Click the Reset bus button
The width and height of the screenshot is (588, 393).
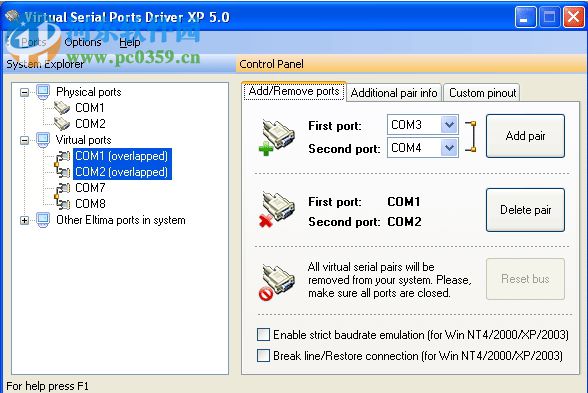point(525,279)
